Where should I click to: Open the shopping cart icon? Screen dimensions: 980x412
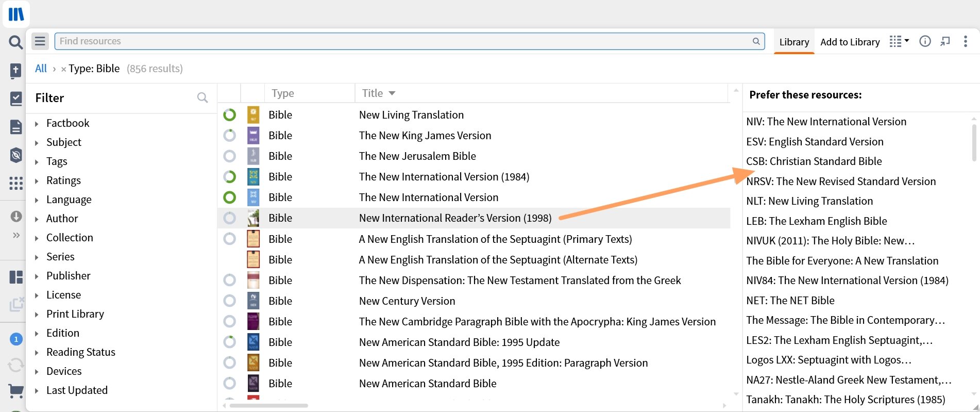point(16,391)
